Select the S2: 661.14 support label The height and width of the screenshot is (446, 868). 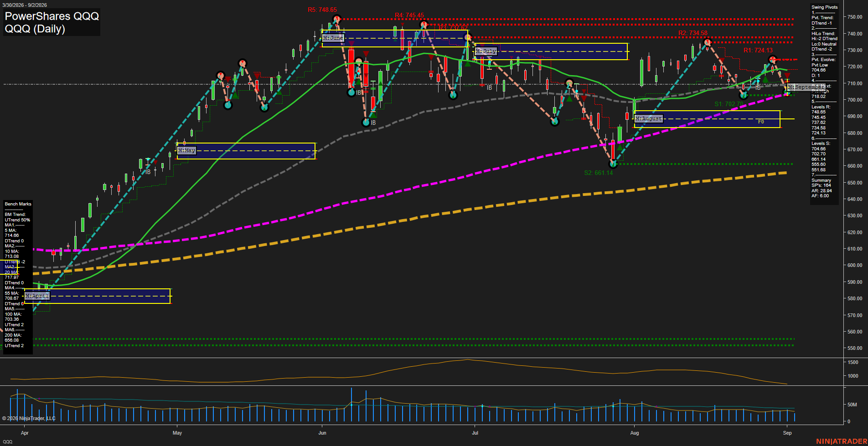pyautogui.click(x=599, y=173)
